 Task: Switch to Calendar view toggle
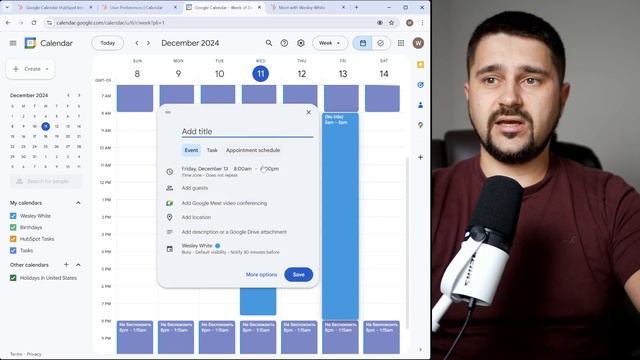363,43
